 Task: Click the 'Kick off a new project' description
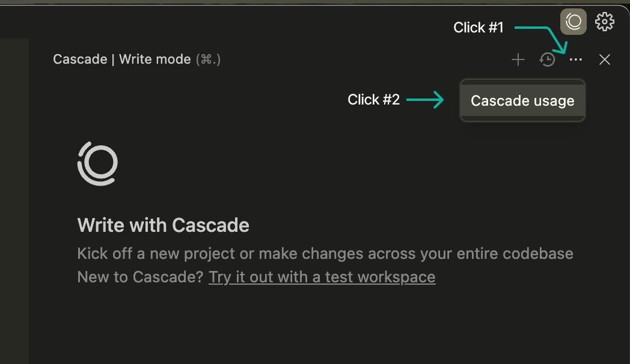click(x=325, y=253)
